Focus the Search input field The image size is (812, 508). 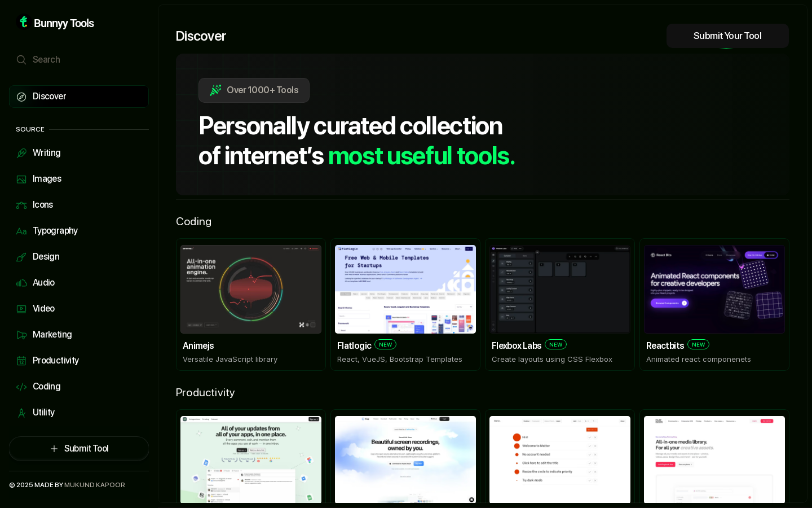(x=79, y=60)
